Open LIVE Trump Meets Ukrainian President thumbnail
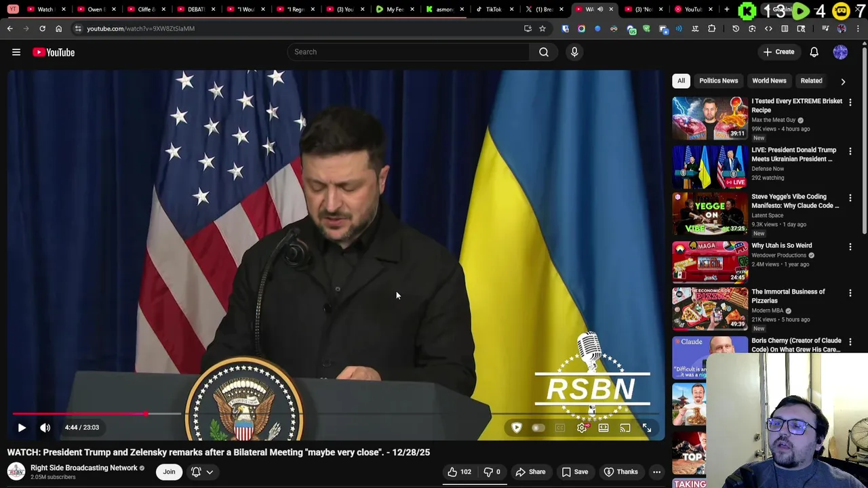 tap(710, 167)
